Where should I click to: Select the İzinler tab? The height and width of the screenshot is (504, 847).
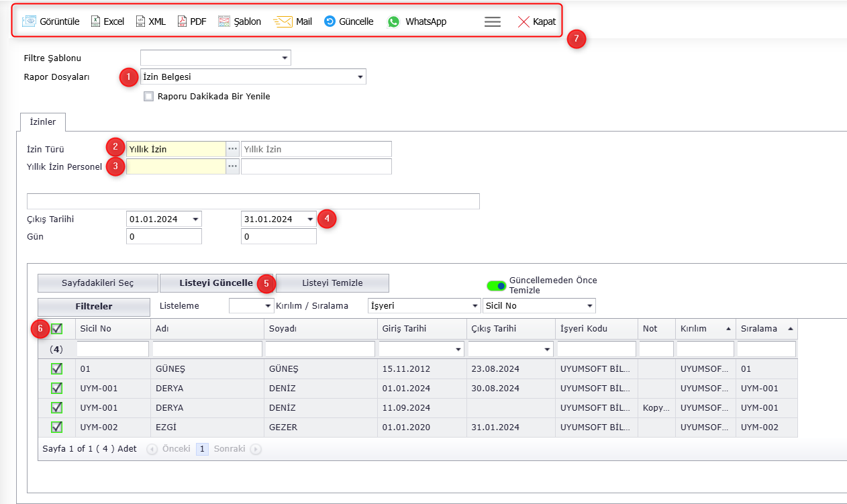44,122
